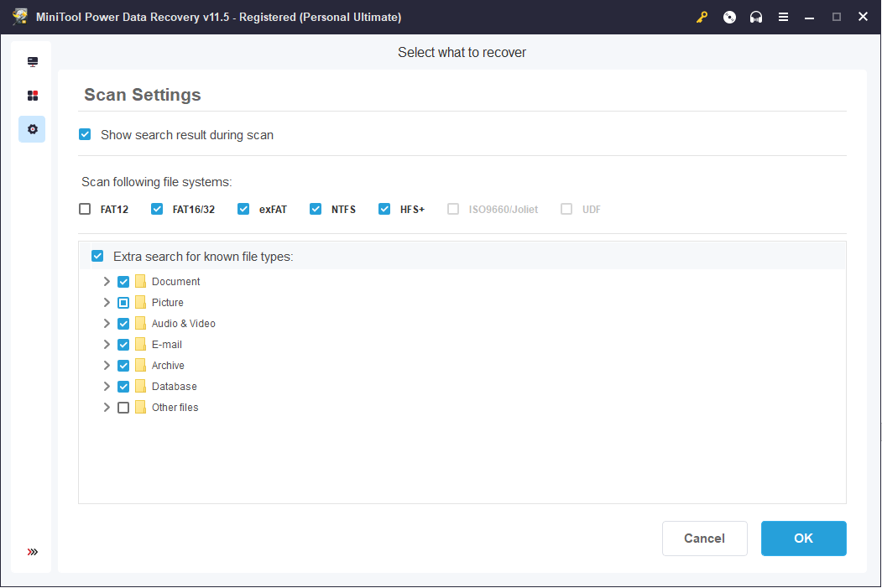
Task: Open the utilities grid sidebar icon
Action: pyautogui.click(x=33, y=96)
